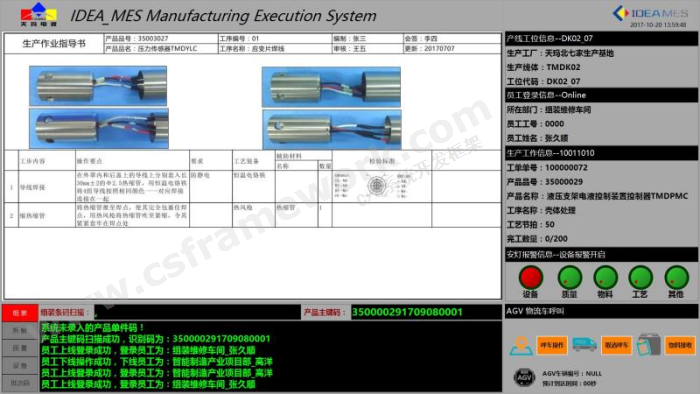Click the green 工艺 alarm light
The image size is (700, 394).
[x=641, y=278]
